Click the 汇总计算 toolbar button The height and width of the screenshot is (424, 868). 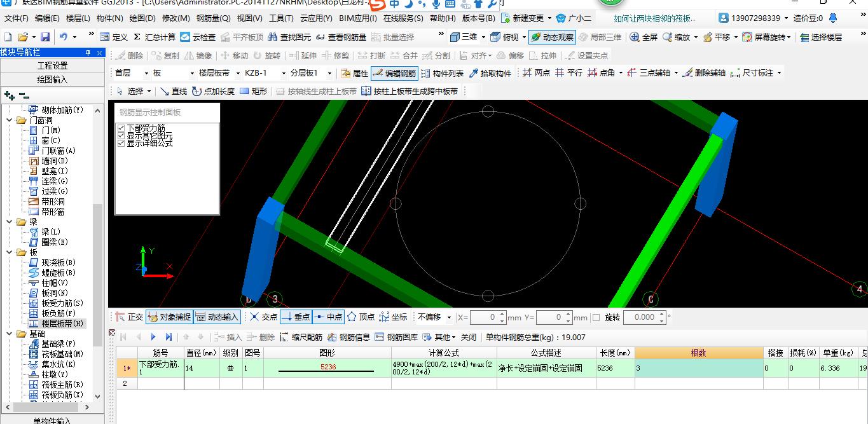pyautogui.click(x=155, y=38)
